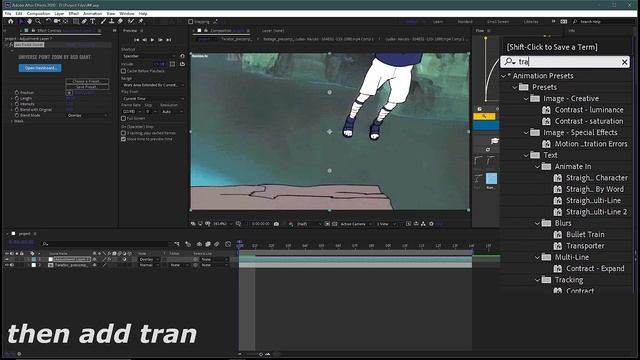The width and height of the screenshot is (640, 360).
Task: Collapse the Animation Presets tree
Action: pyautogui.click(x=504, y=76)
